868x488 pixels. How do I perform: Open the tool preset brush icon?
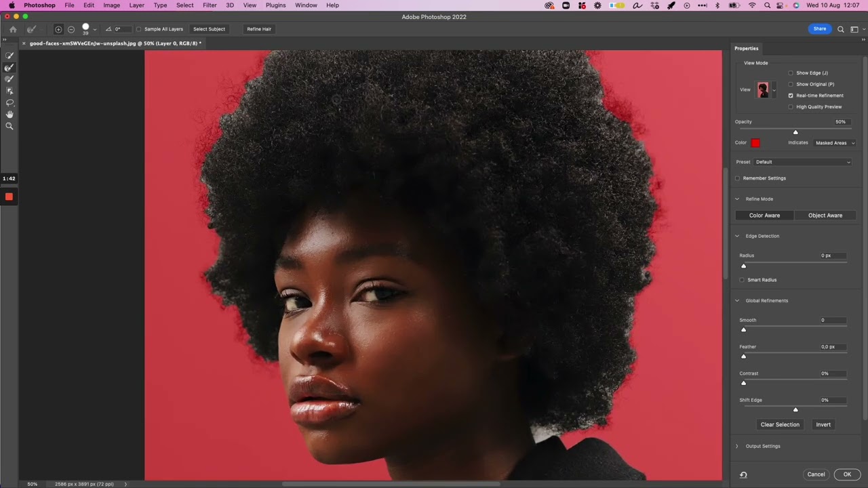coord(31,29)
